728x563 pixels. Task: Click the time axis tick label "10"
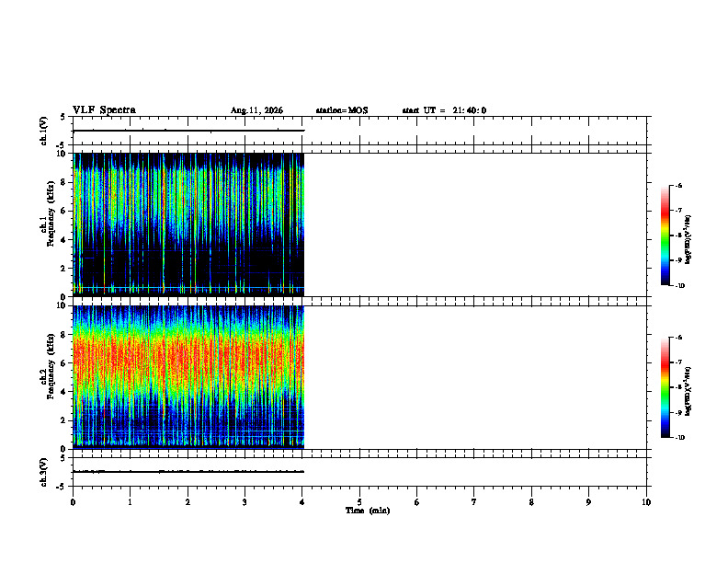tap(646, 502)
